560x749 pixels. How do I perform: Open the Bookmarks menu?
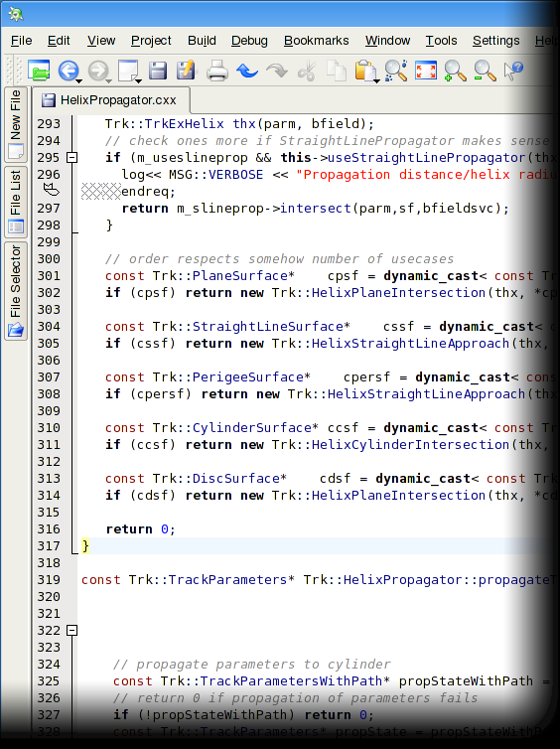pyautogui.click(x=317, y=41)
